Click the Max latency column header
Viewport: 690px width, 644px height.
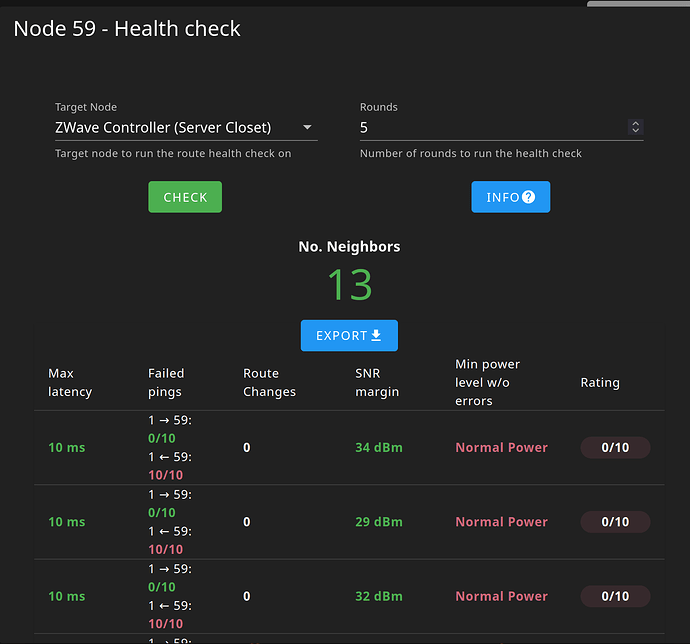(70, 382)
